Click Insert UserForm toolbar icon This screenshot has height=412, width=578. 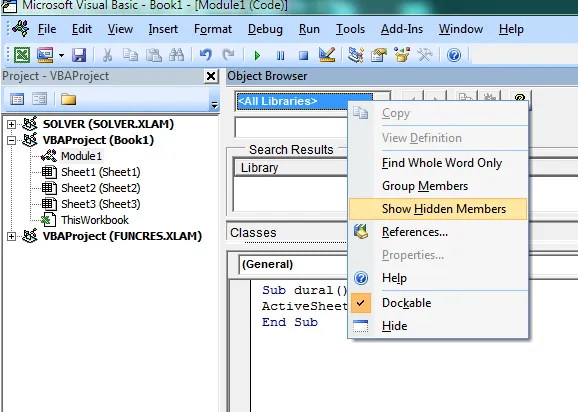pyautogui.click(x=45, y=56)
